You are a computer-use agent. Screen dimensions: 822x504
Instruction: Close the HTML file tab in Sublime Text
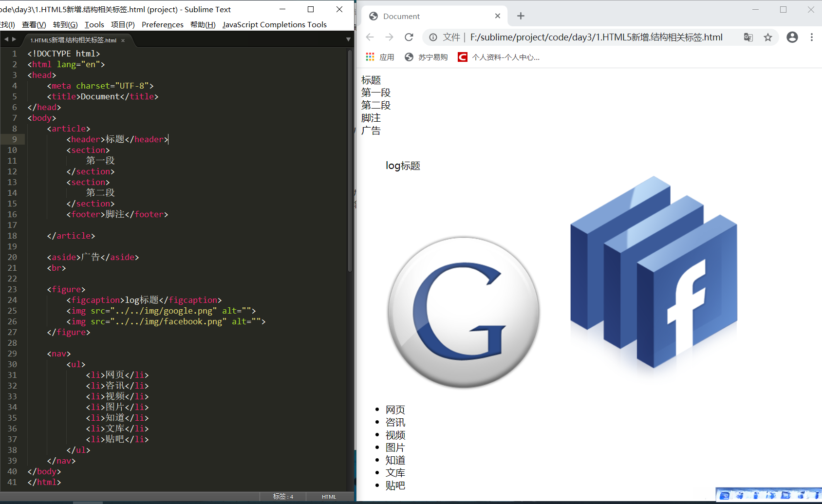point(123,40)
